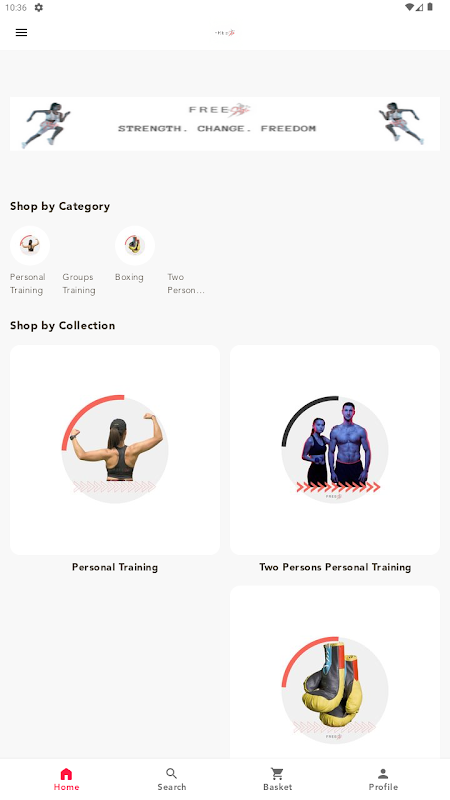450x800 pixels.
Task: Tap Two Persons Personal Training title
Action: click(335, 567)
